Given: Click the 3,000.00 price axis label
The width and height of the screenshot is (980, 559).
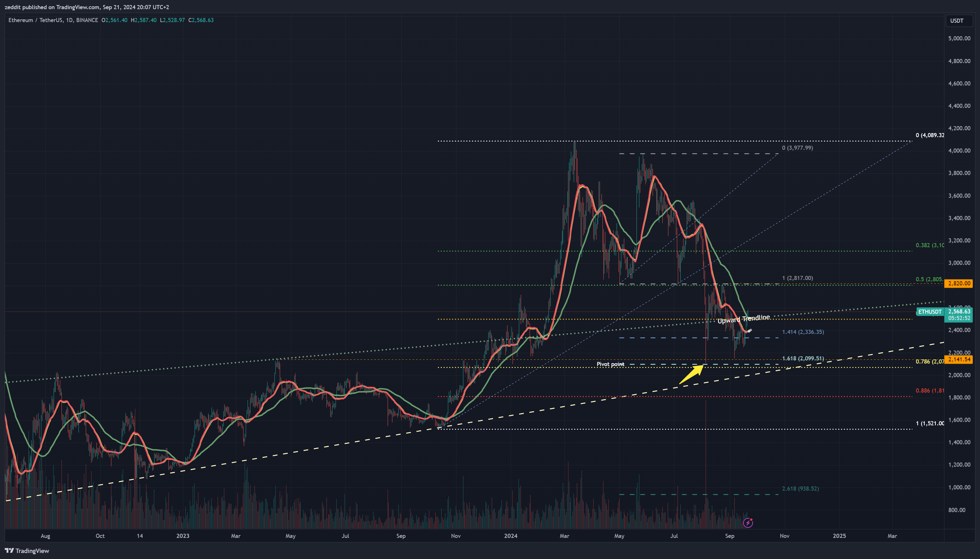Looking at the screenshot, I should 959,263.
